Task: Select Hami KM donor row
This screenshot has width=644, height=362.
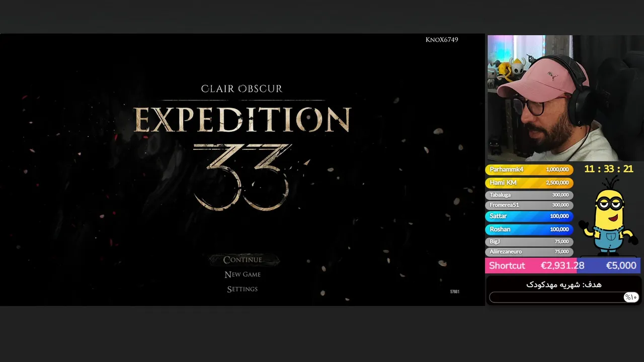Action: pyautogui.click(x=529, y=183)
